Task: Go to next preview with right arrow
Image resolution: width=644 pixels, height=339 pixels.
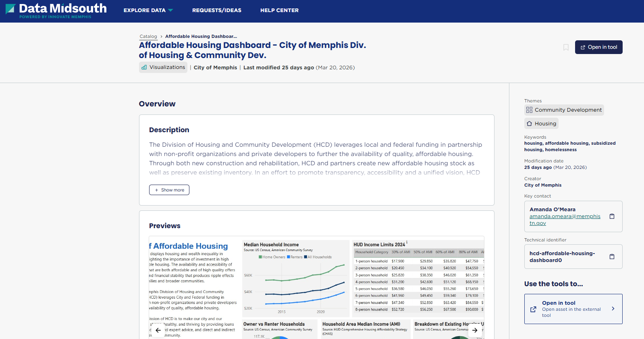Action: pyautogui.click(x=475, y=330)
